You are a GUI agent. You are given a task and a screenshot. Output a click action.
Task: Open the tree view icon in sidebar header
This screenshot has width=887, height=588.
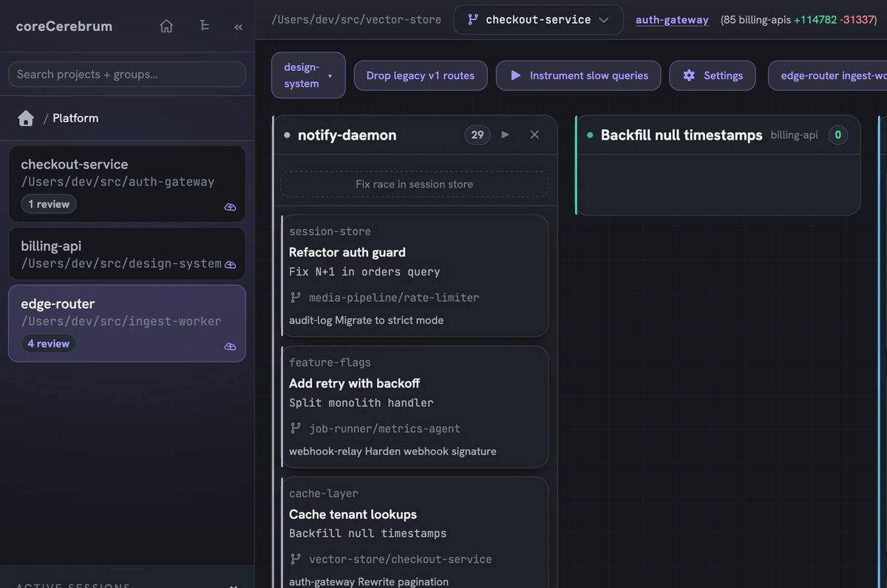coord(204,27)
